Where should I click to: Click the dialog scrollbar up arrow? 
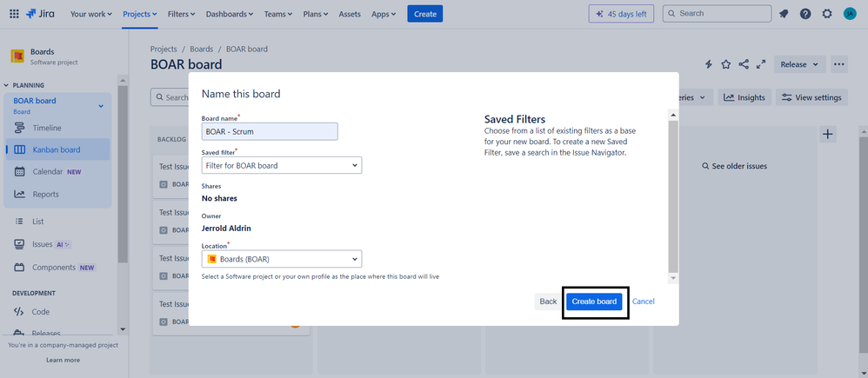673,115
